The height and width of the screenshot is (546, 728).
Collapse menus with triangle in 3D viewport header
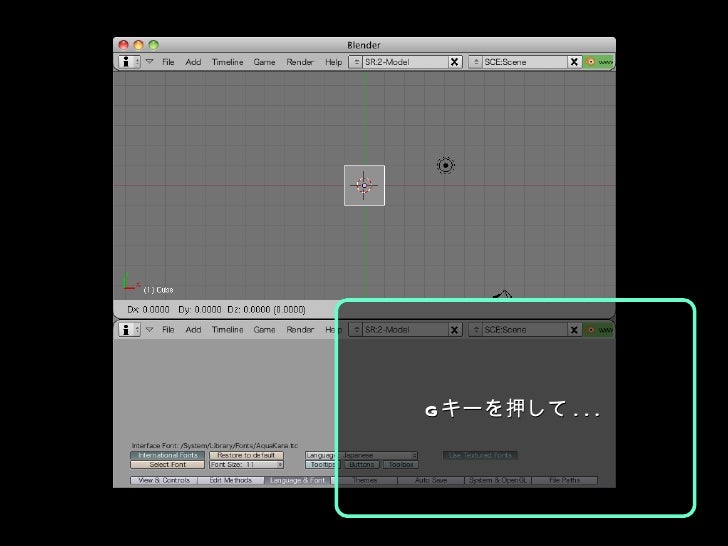[150, 61]
